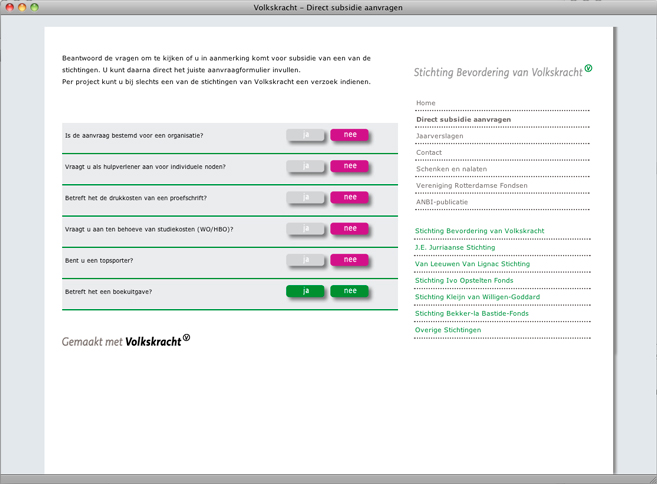The height and width of the screenshot is (484, 657).
Task: Open Stichting Bevordering van Volkskracht green link
Action: (x=479, y=231)
